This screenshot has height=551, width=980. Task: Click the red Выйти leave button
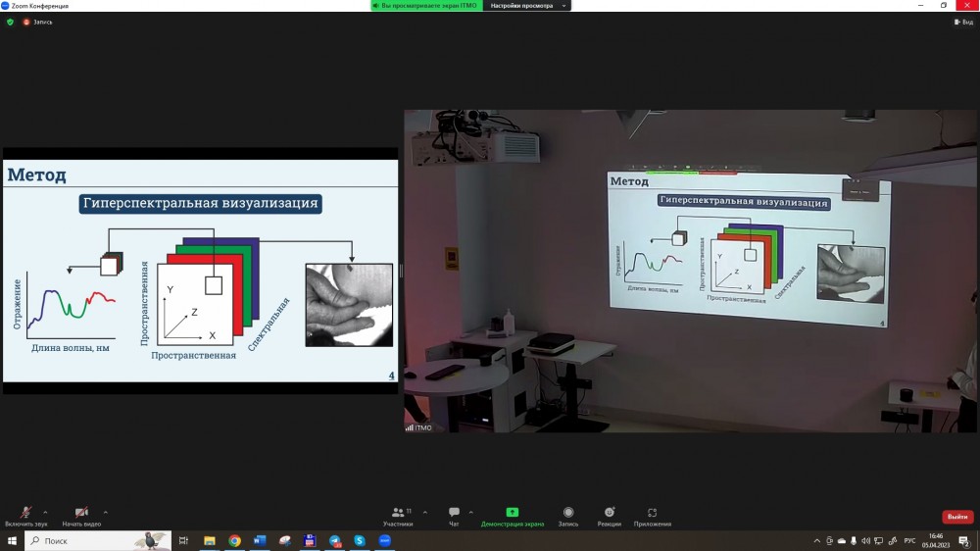coord(956,517)
